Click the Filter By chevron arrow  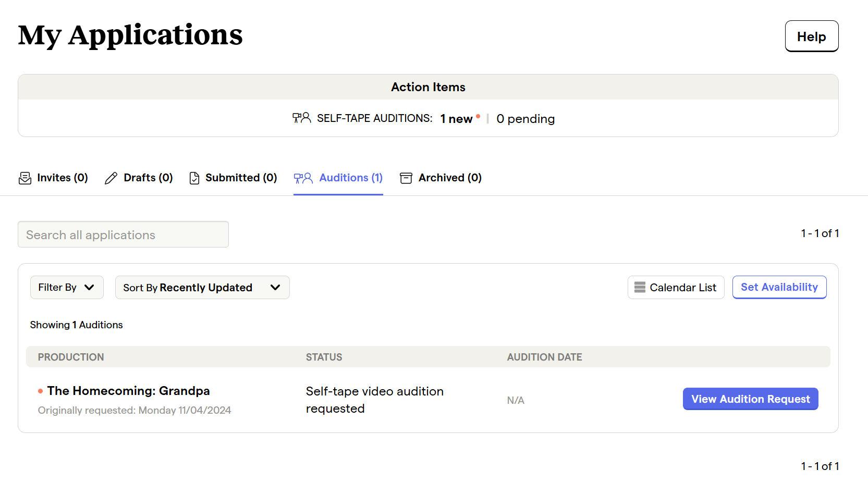(89, 288)
